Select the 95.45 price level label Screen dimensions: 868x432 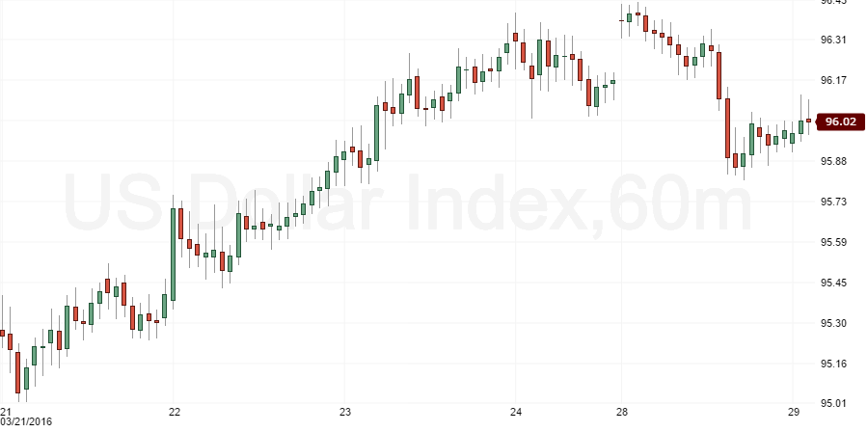pos(833,283)
